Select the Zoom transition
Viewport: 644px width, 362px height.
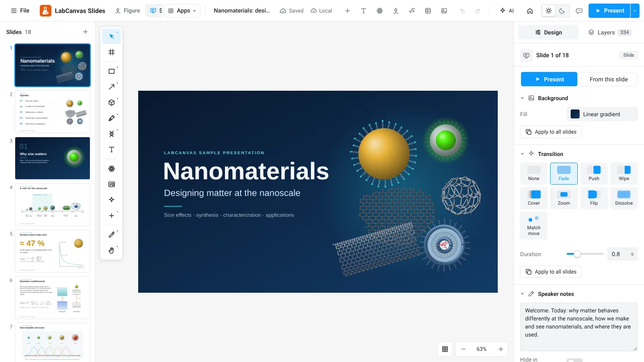[x=564, y=198]
